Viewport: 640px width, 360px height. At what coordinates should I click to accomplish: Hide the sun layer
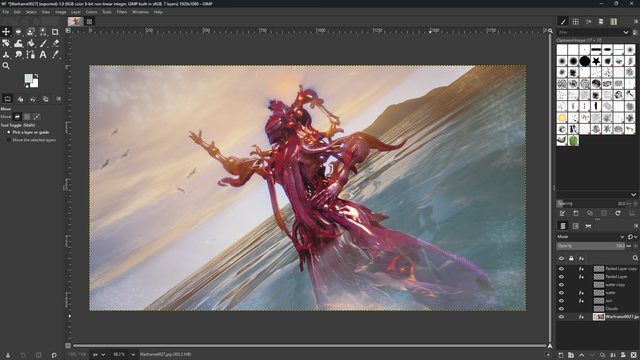pos(561,301)
